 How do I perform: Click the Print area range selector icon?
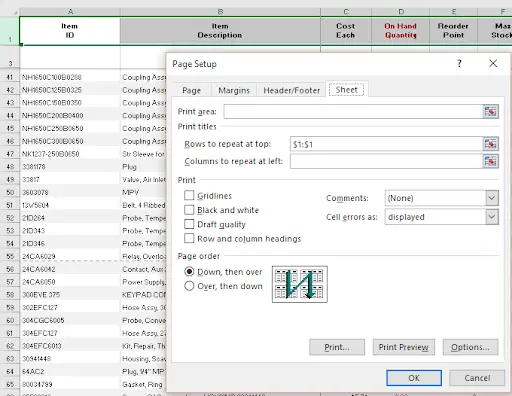pos(490,111)
